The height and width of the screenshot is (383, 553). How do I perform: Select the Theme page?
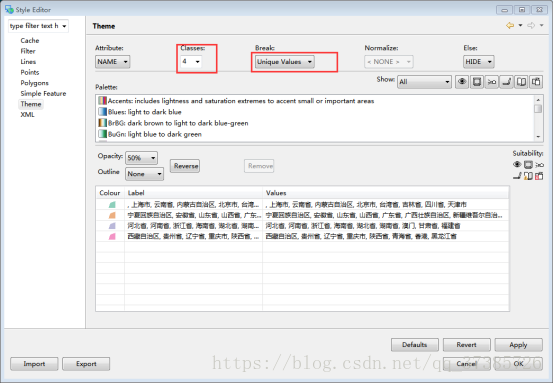coord(31,104)
